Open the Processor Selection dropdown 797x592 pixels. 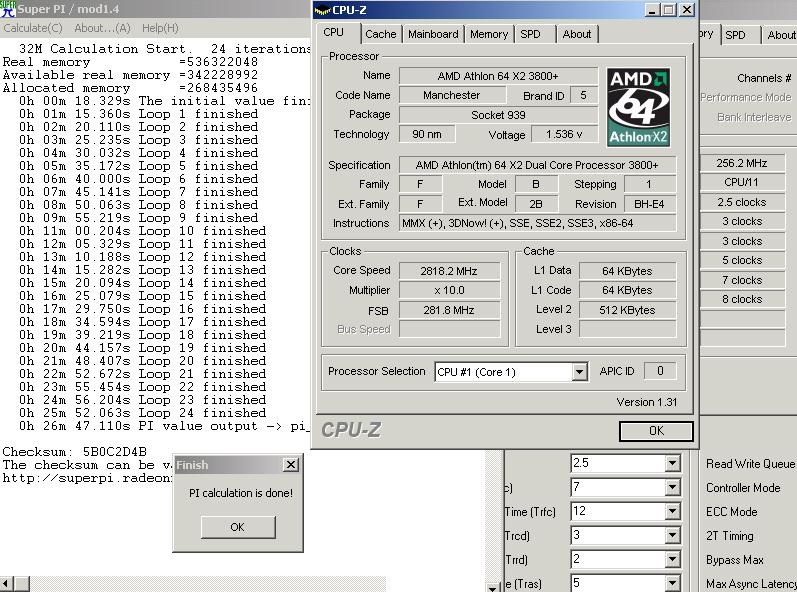click(x=579, y=372)
